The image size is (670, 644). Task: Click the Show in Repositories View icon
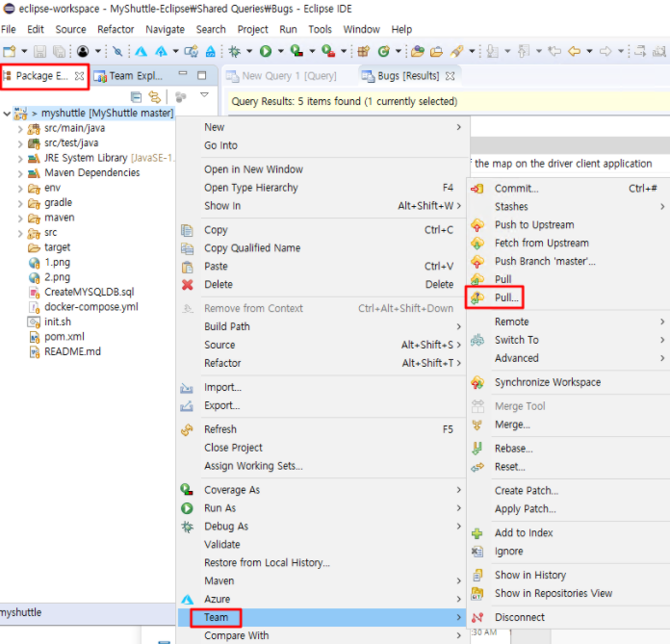[x=477, y=593]
